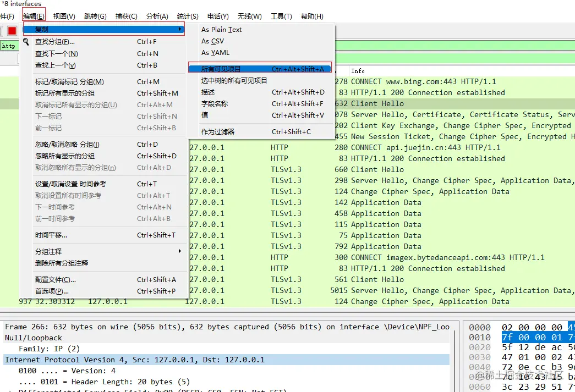Screen dimensions: 575x392
Task: Open the 捕获(C) menu
Action: (x=126, y=16)
